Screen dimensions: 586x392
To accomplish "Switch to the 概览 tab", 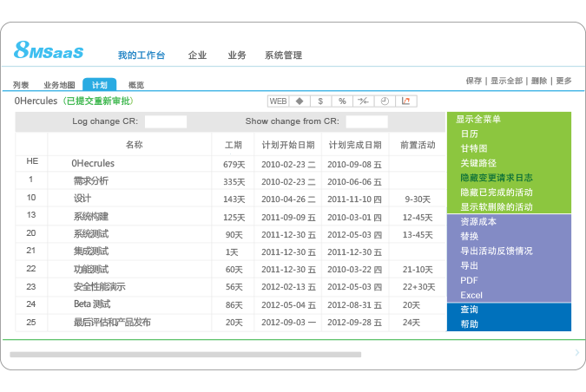I will (136, 85).
